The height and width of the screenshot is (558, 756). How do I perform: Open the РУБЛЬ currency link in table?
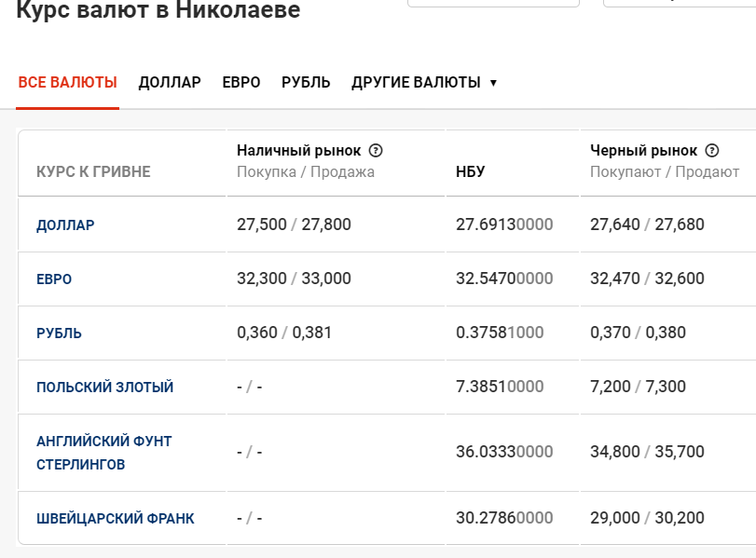tap(59, 333)
